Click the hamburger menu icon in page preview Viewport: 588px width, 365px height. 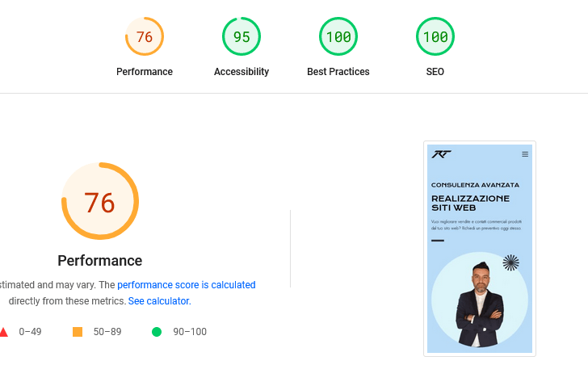point(525,154)
